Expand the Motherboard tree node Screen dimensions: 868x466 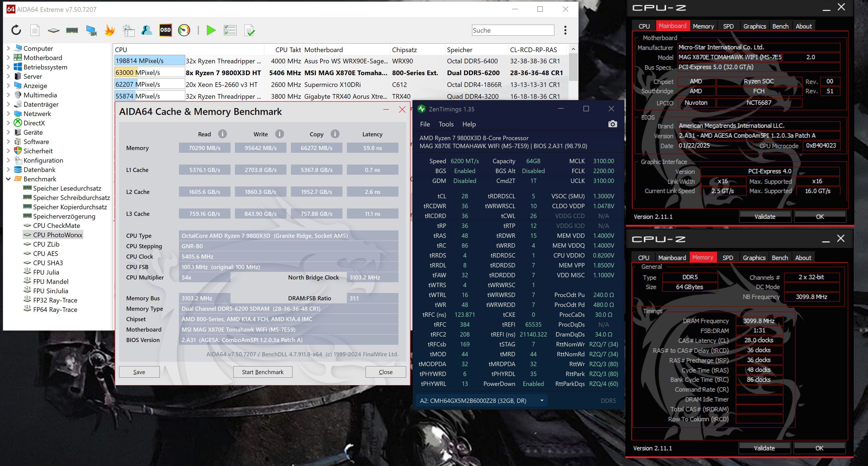9,58
